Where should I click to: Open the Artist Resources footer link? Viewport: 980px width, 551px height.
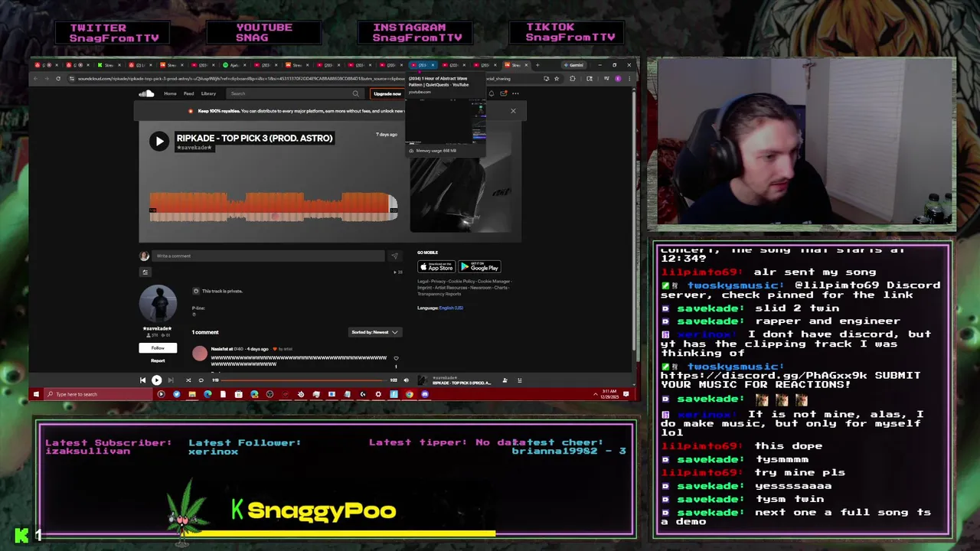(451, 288)
